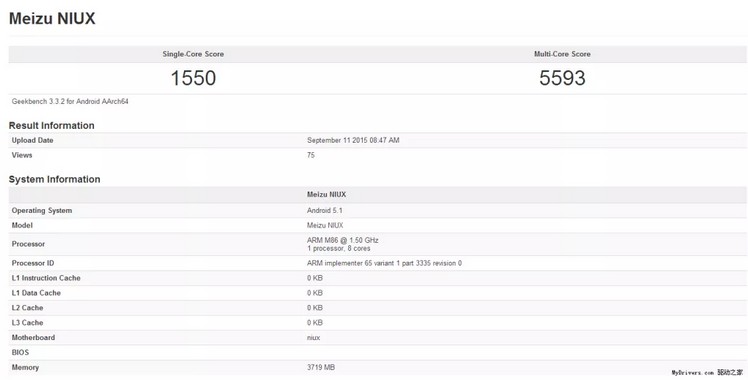Select 0 KB in L1 Data Cache row
The height and width of the screenshot is (380, 748).
coord(315,293)
